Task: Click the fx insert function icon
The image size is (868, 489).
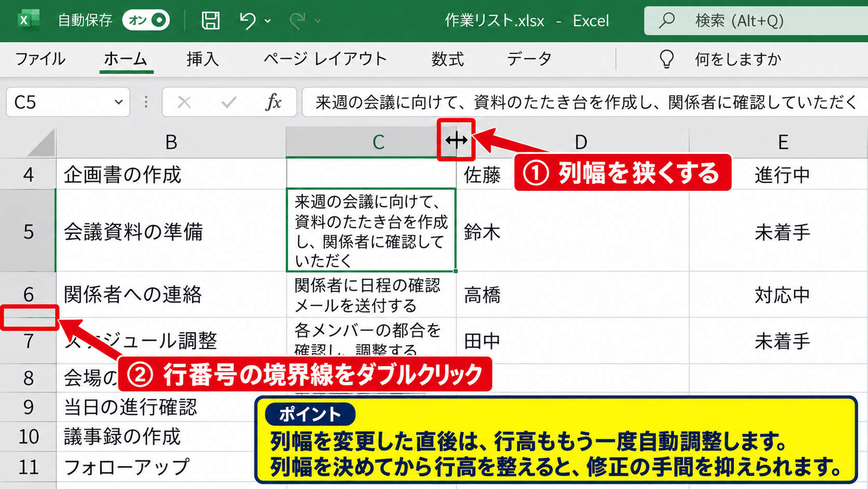Action: [x=274, y=102]
